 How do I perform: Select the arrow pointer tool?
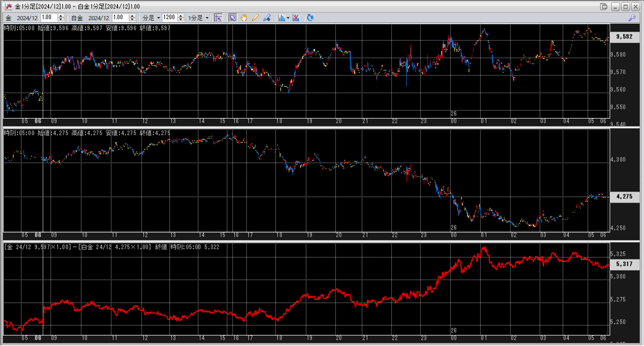[232, 18]
